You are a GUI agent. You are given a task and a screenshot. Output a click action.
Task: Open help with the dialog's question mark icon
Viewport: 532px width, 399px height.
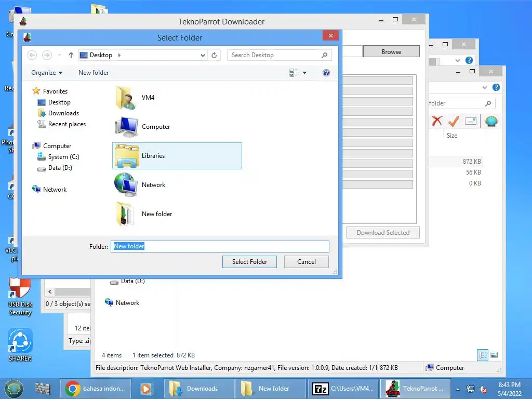(x=326, y=73)
